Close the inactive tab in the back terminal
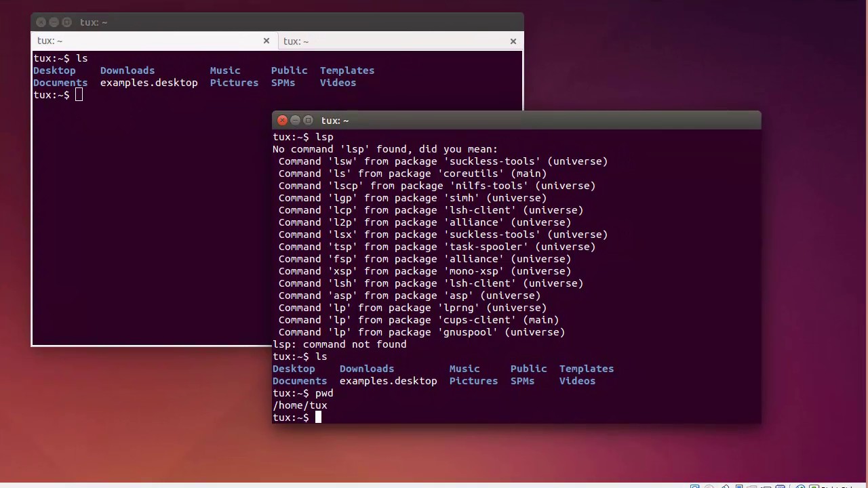The image size is (868, 488). point(513,41)
